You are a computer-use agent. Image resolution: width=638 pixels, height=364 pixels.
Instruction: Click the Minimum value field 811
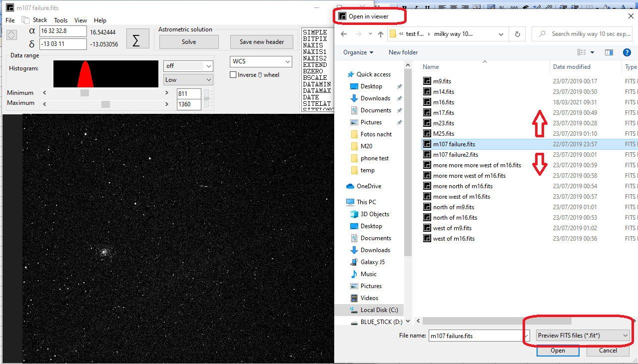point(189,93)
